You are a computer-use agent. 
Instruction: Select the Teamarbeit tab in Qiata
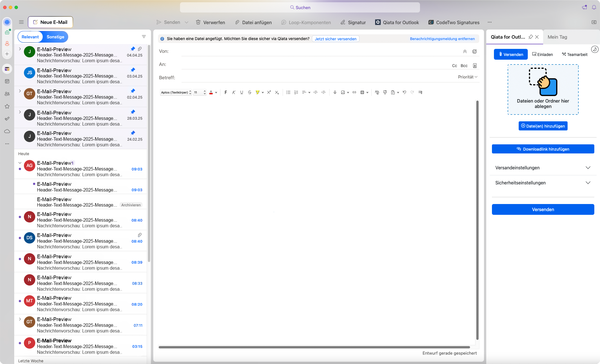tap(574, 55)
